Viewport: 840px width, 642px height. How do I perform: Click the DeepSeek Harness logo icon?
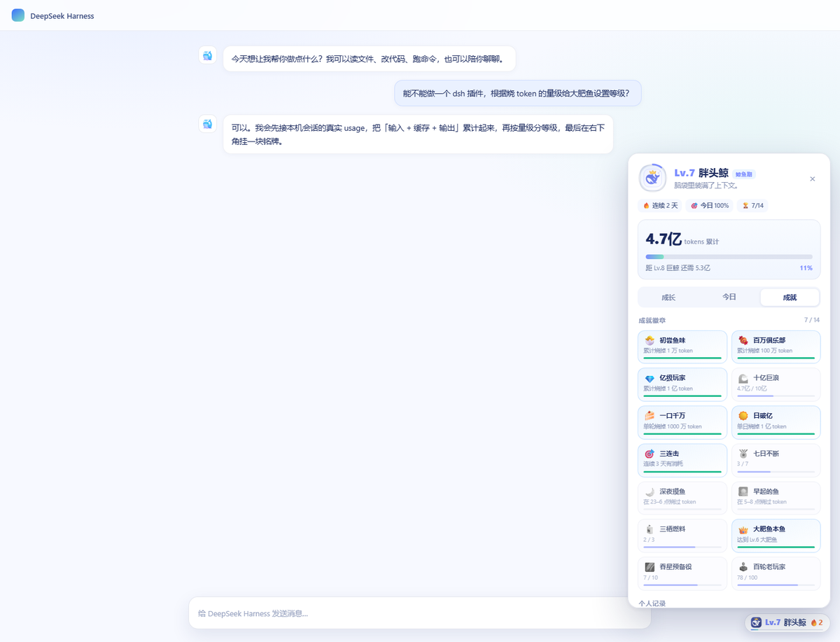click(18, 15)
